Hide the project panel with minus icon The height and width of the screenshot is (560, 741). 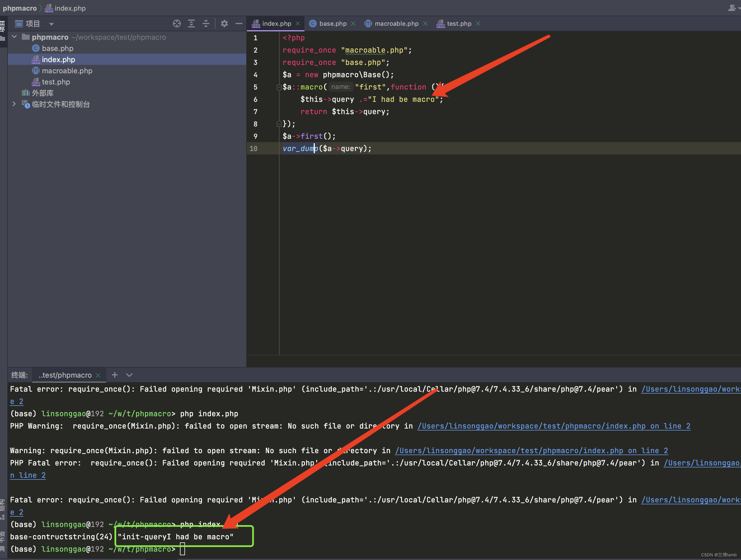tap(239, 24)
